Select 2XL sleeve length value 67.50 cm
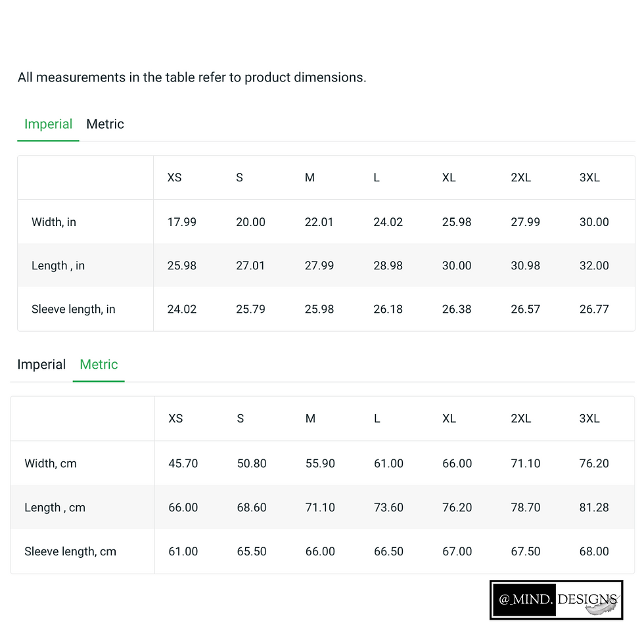The height and width of the screenshot is (644, 644). click(526, 551)
